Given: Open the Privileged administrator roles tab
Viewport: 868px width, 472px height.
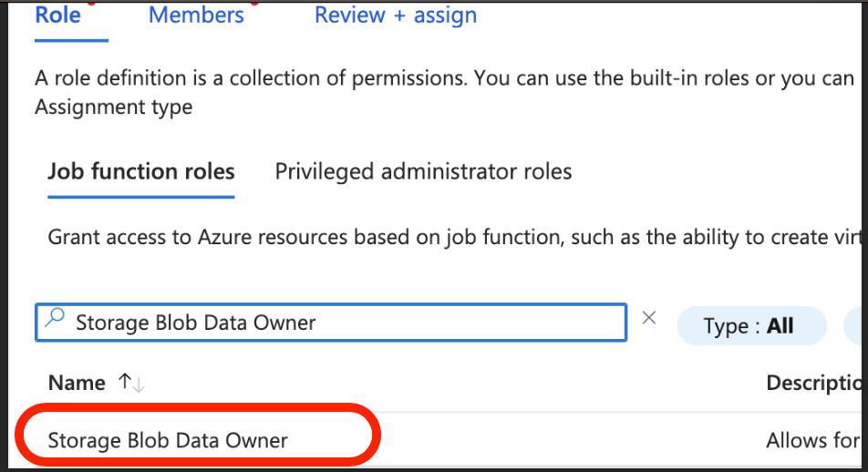Looking at the screenshot, I should pos(423,171).
